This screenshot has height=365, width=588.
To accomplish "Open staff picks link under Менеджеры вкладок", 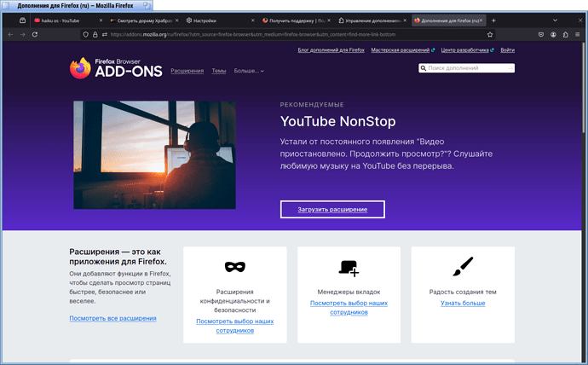I will tap(349, 308).
